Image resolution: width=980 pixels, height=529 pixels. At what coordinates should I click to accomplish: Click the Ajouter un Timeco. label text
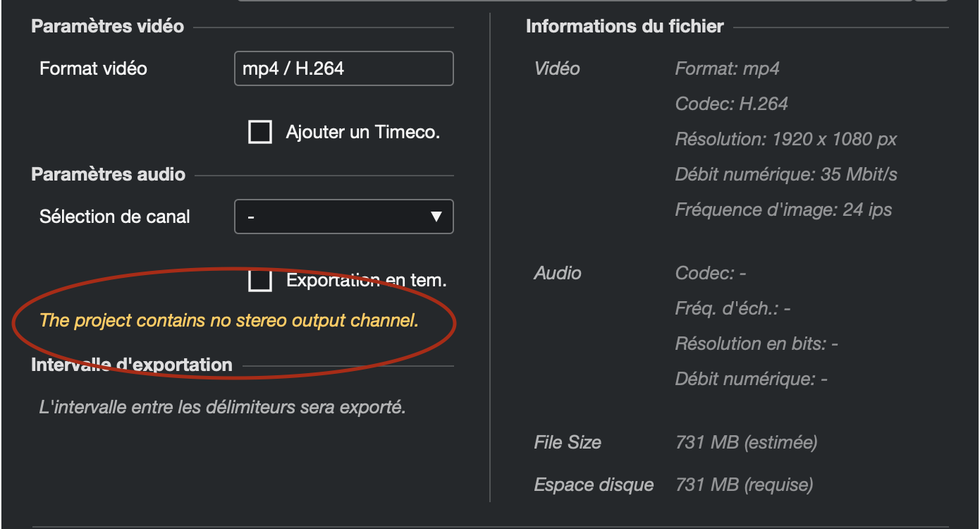[362, 132]
